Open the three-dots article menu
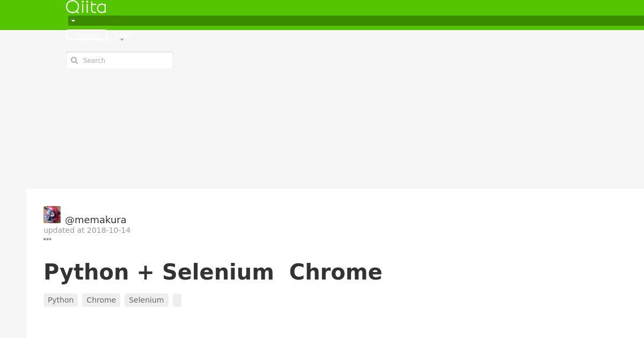Screen dimensions: 644x338 click(47, 239)
